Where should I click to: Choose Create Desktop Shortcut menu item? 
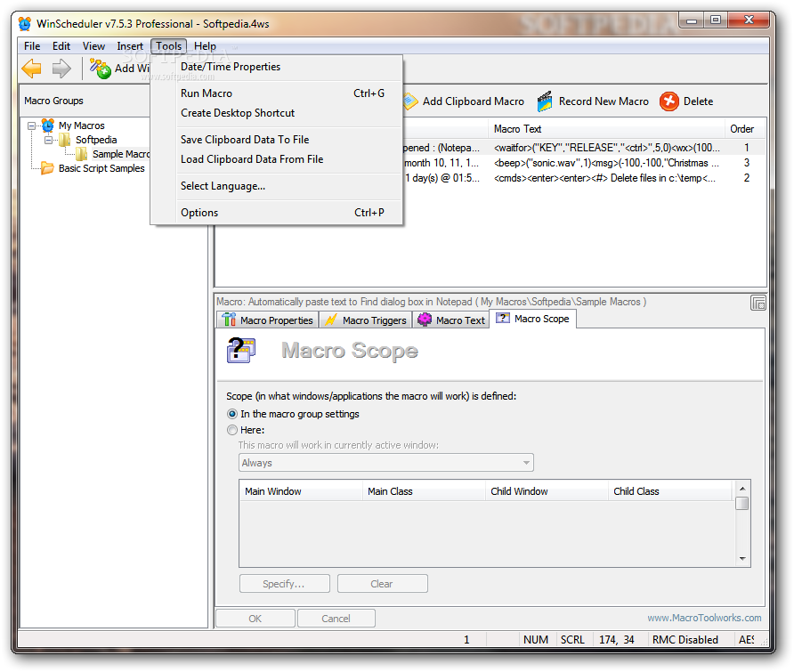coord(277,113)
